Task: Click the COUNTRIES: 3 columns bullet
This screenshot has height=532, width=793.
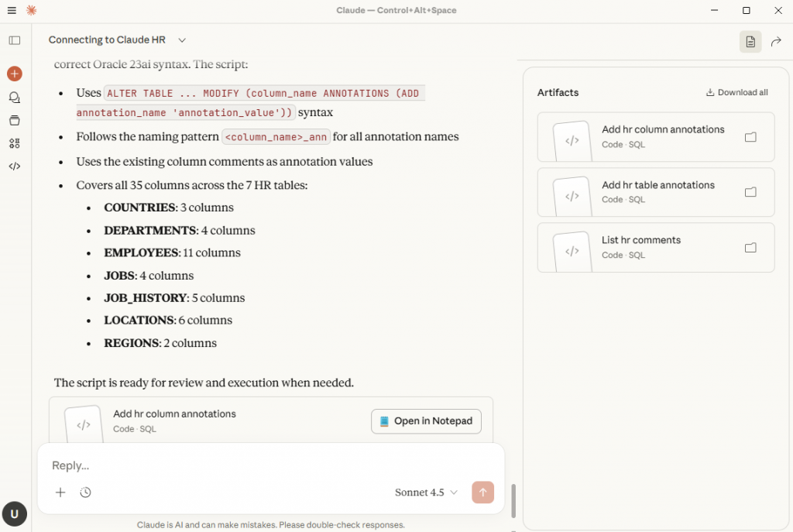Action: click(x=168, y=208)
